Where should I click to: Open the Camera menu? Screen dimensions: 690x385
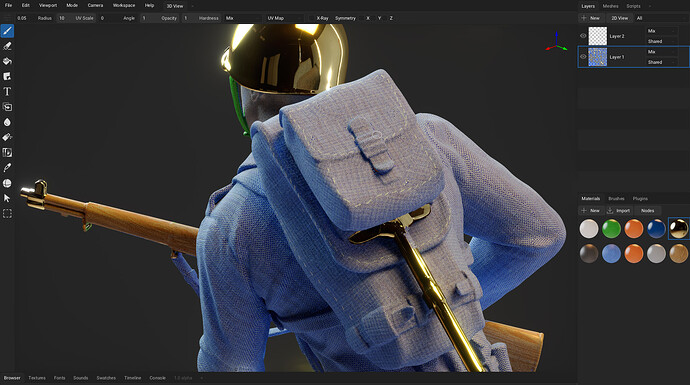click(95, 5)
